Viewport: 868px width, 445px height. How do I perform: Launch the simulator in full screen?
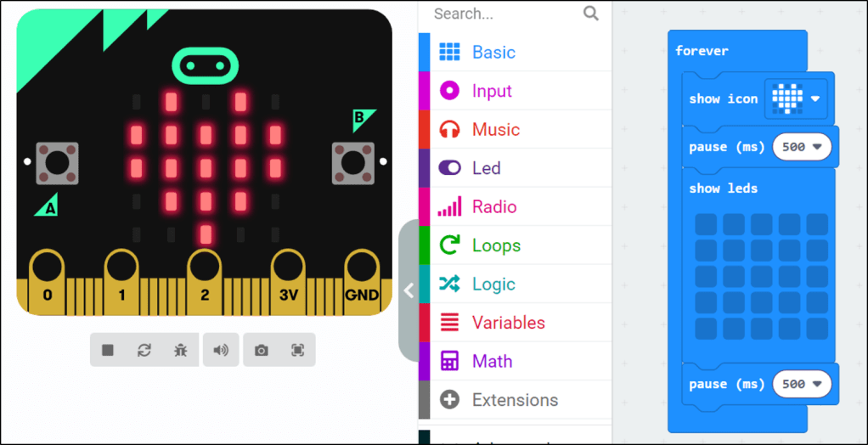click(x=297, y=350)
